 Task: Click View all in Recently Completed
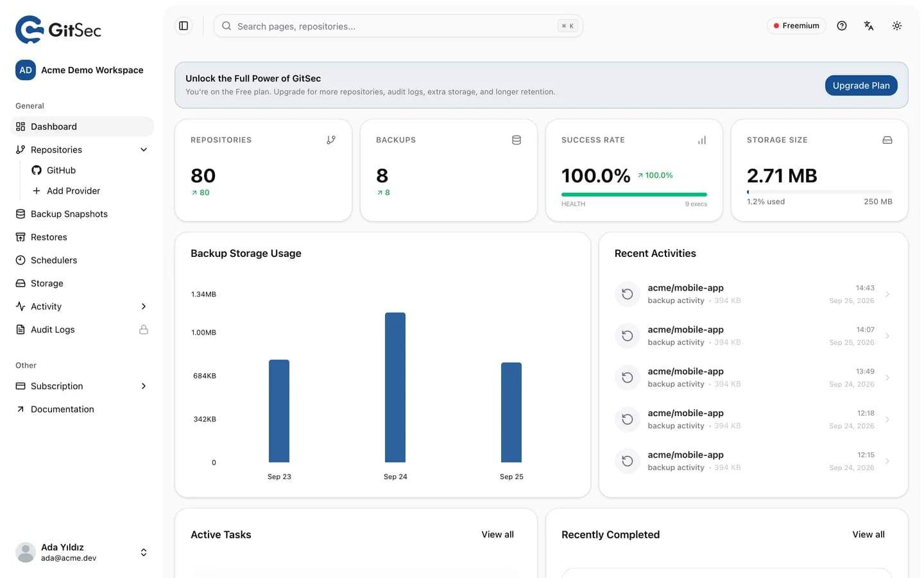pyautogui.click(x=868, y=534)
